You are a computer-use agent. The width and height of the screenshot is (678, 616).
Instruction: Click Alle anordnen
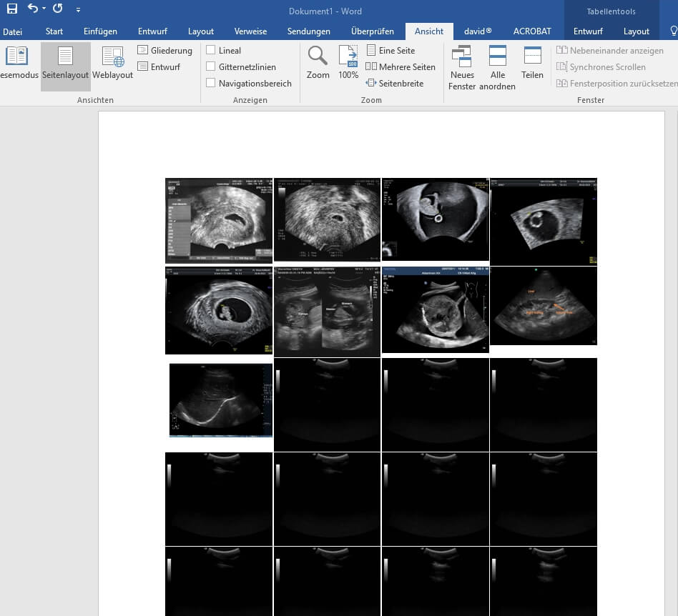pyautogui.click(x=497, y=69)
